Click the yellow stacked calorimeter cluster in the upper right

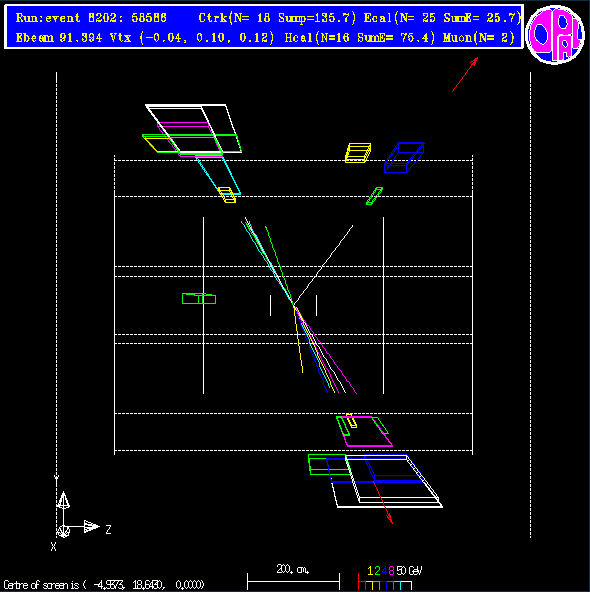click(358, 153)
